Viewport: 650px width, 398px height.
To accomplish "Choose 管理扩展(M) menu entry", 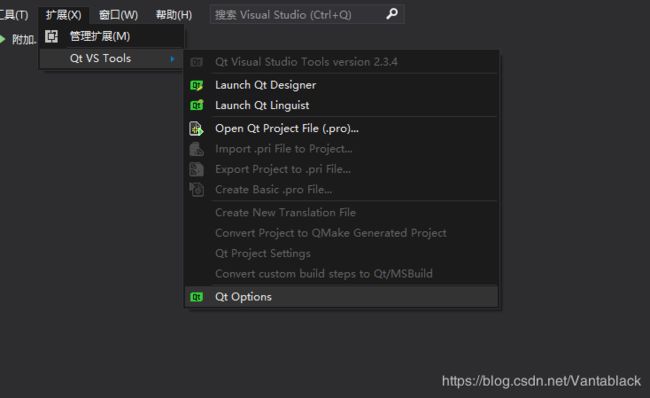I will coord(112,36).
